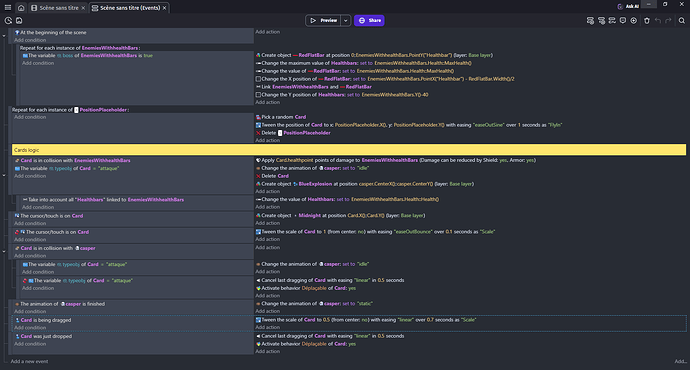Open the events search magnifier icon
Screen dimensions: 690x370
pyautogui.click(x=682, y=20)
